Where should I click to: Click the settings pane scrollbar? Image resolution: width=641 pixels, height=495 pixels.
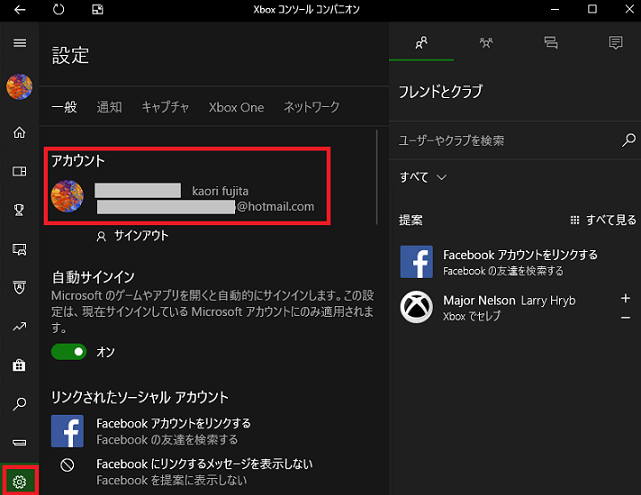[377, 177]
